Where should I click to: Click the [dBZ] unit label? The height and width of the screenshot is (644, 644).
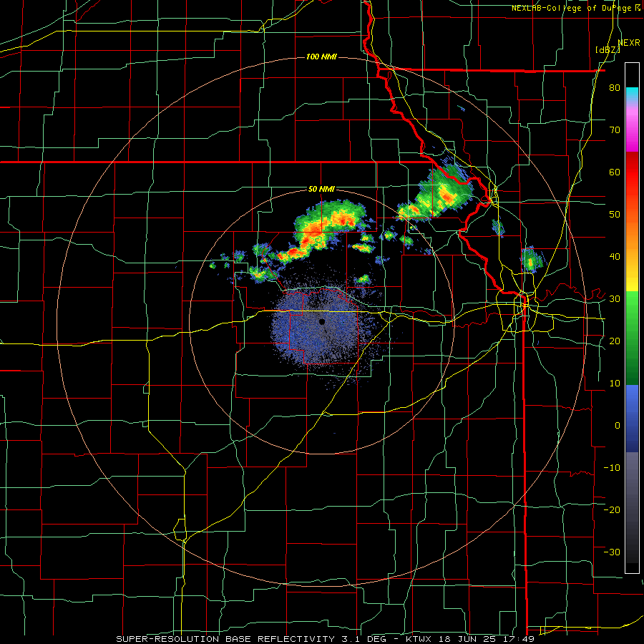608,50
